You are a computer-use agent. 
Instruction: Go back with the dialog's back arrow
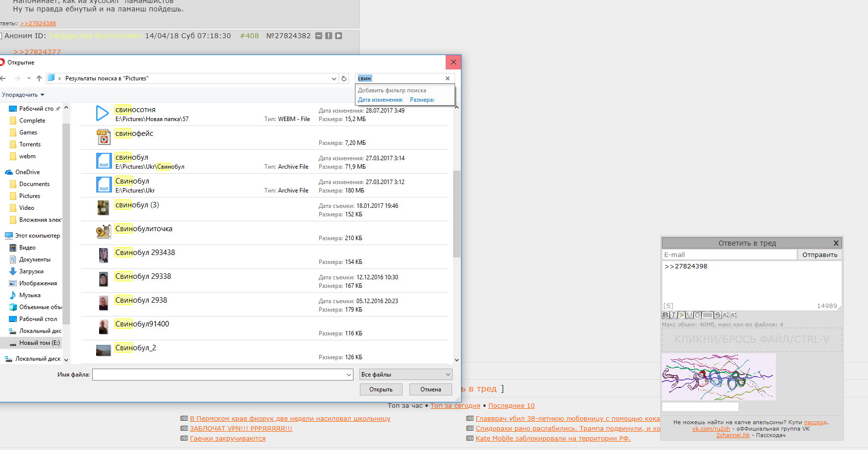[x=3, y=78]
